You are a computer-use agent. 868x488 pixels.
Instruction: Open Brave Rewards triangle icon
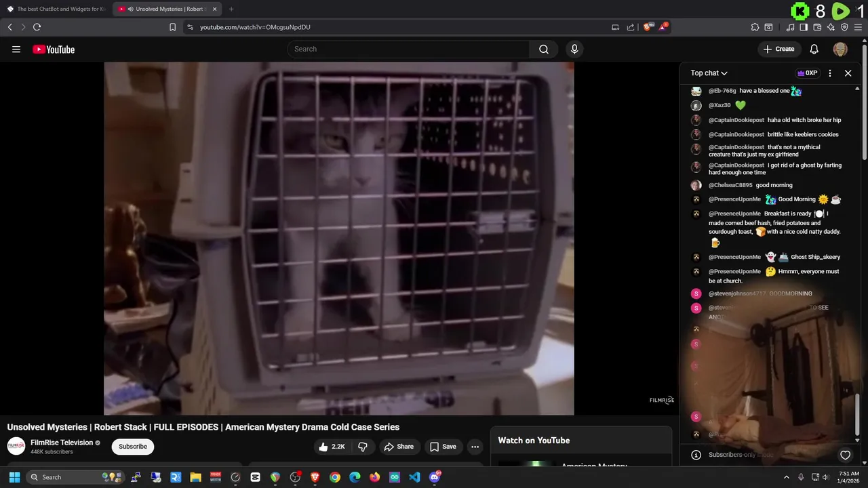663,27
